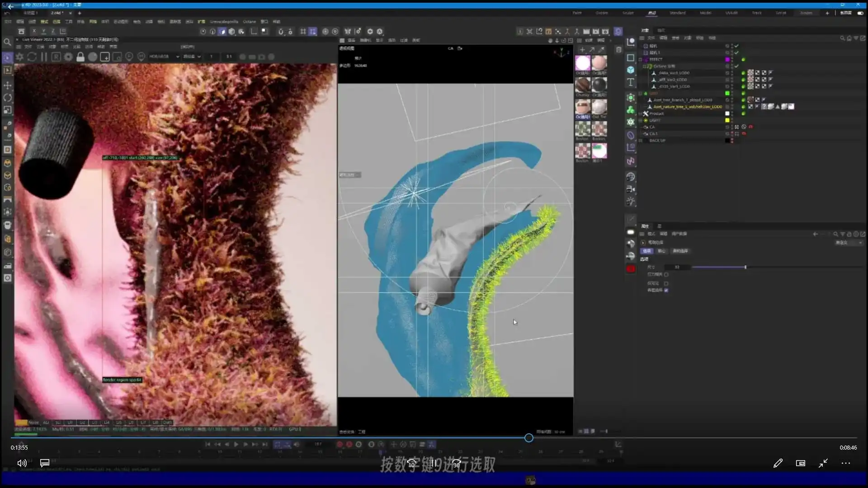Click the red record icon in side palette
Viewport: 868px width, 488px height.
click(631, 269)
